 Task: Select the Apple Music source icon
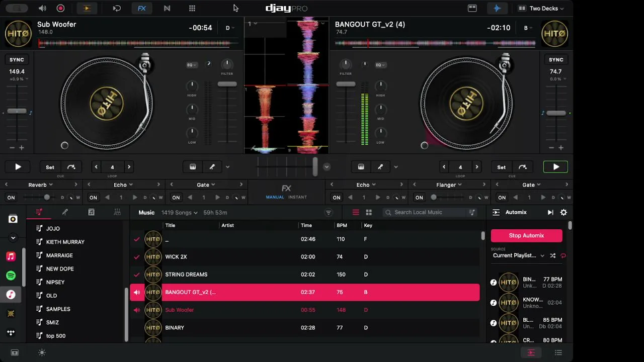(x=11, y=256)
